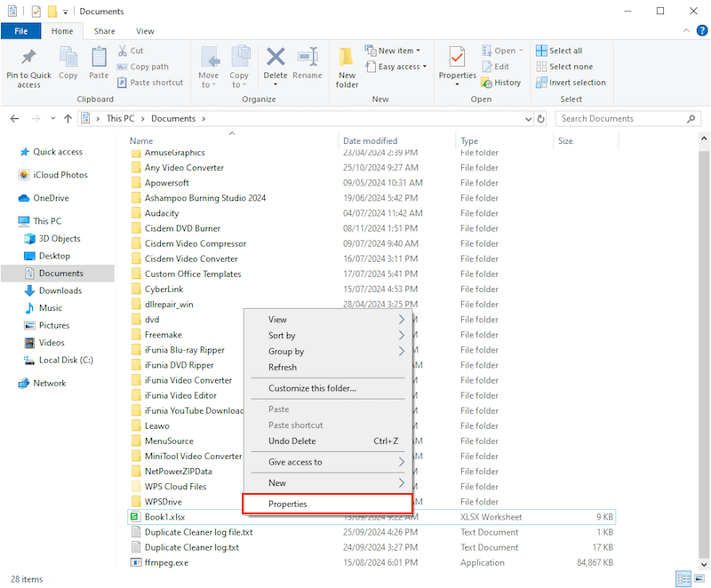
Task: Click the Paste clipboard icon
Action: (99, 57)
